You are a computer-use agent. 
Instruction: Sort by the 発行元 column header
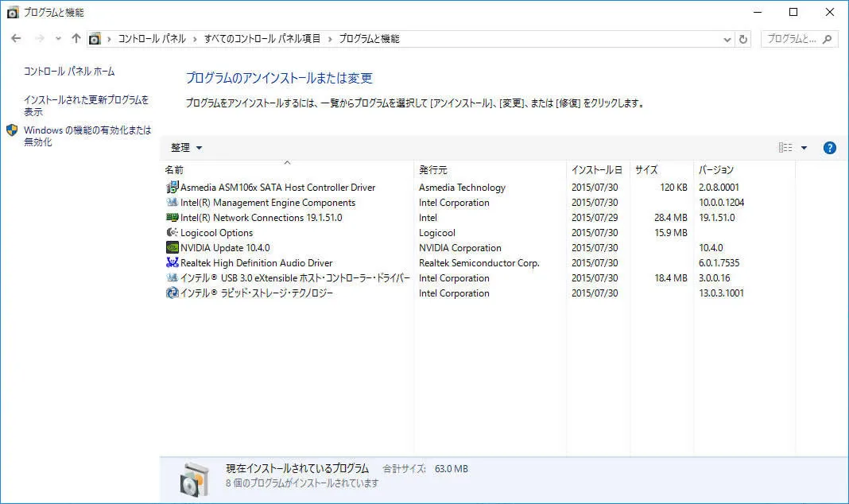490,170
